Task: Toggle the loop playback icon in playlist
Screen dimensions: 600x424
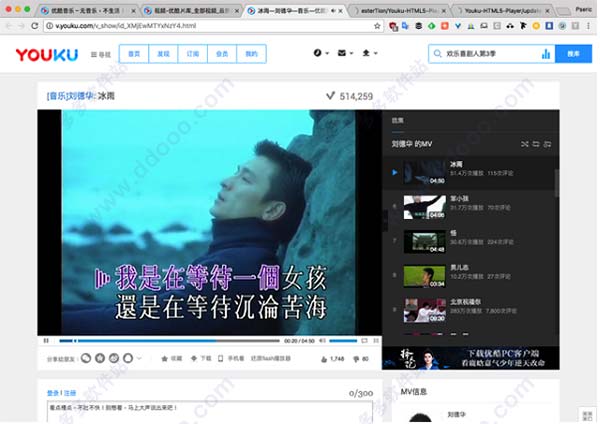Action: [x=536, y=144]
